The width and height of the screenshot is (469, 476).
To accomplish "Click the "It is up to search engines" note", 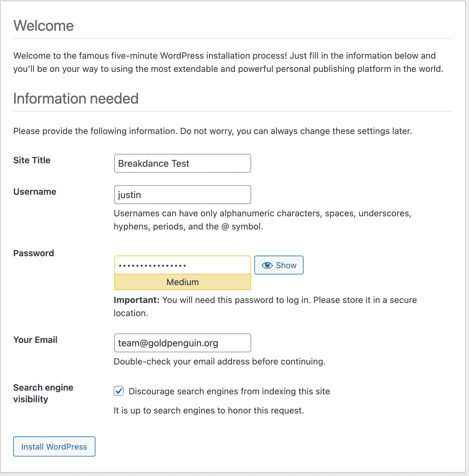I will click(209, 410).
